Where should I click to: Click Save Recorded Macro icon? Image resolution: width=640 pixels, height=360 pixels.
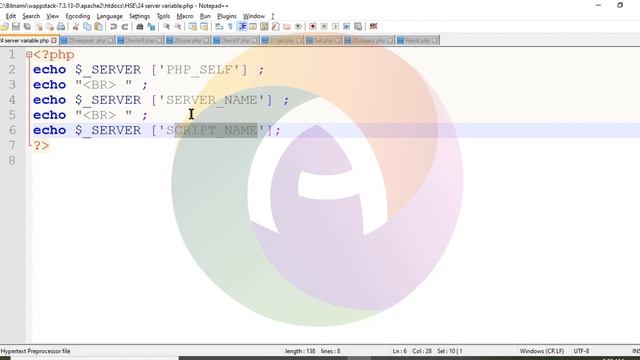click(358, 27)
